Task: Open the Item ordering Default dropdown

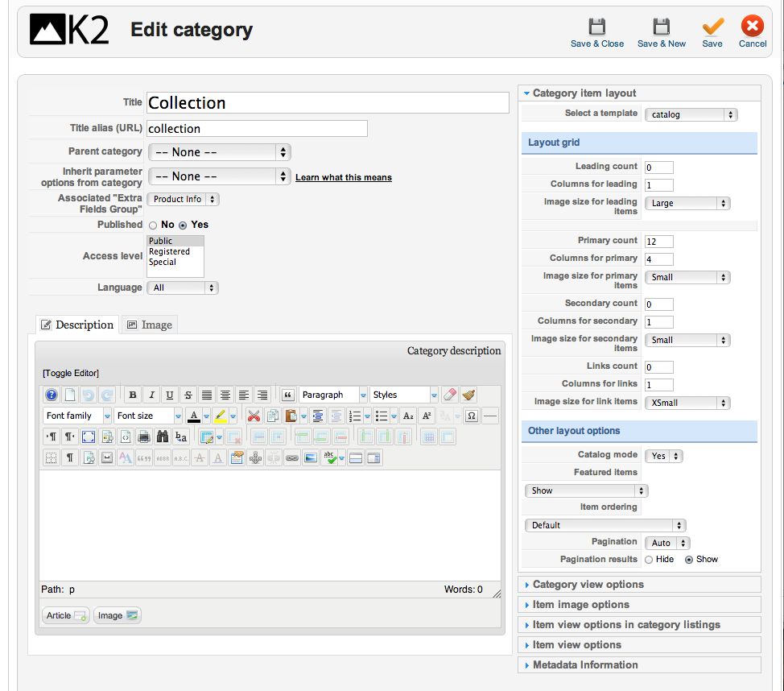Action: [605, 525]
